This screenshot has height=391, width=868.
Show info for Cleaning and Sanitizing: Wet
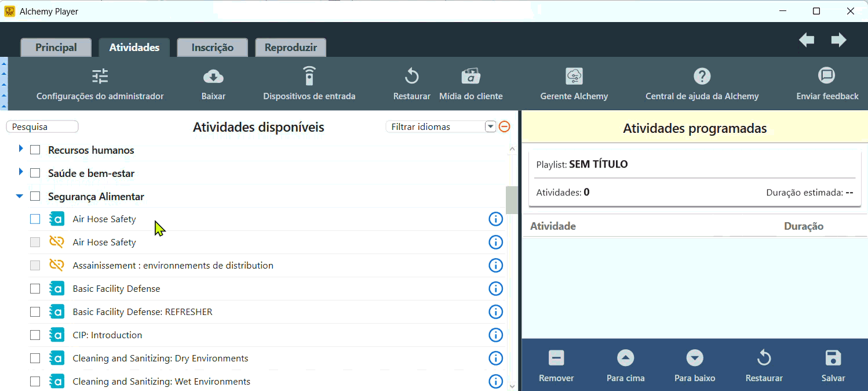(x=495, y=381)
